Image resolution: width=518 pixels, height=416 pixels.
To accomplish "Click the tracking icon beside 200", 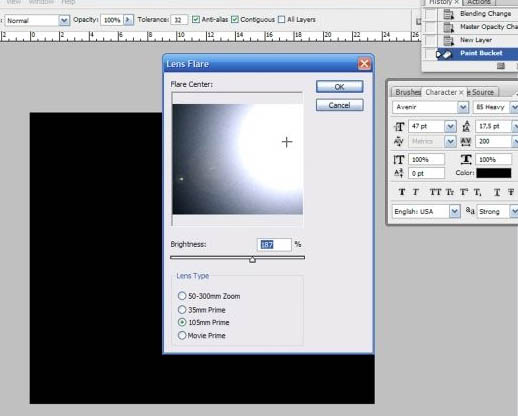I will pyautogui.click(x=466, y=142).
